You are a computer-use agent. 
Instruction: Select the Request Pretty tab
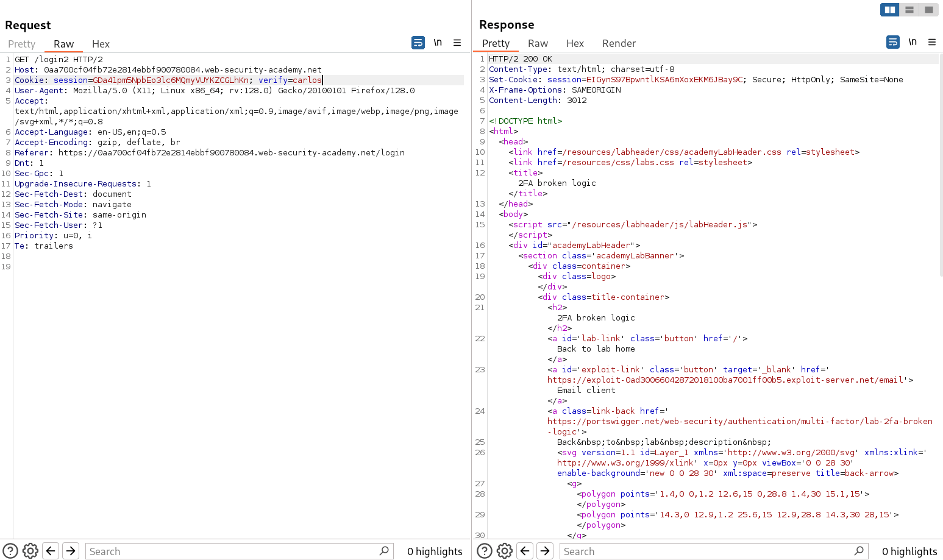22,44
